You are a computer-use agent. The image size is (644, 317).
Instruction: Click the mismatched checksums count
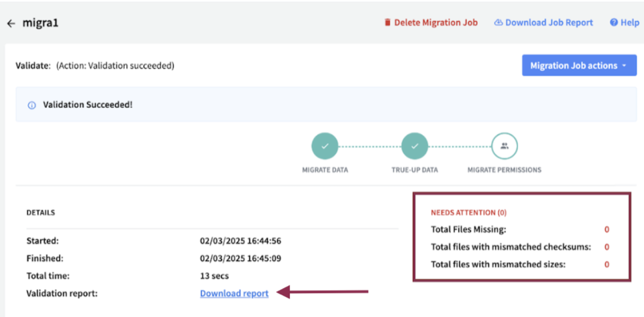point(607,247)
